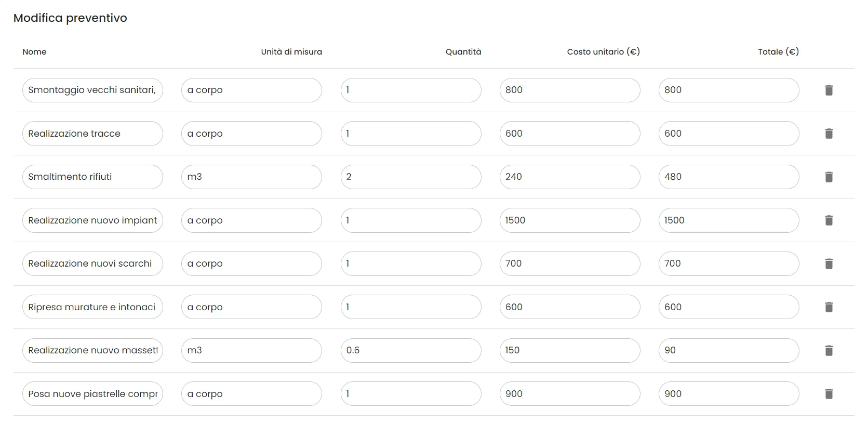This screenshot has height=423, width=868.
Task: Delete the Ripresa murature e intonaci row
Action: point(829,307)
